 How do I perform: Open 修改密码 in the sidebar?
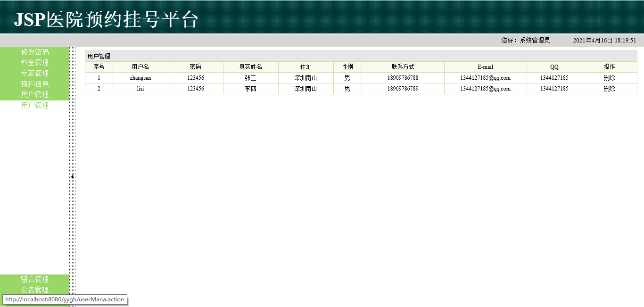(x=35, y=52)
